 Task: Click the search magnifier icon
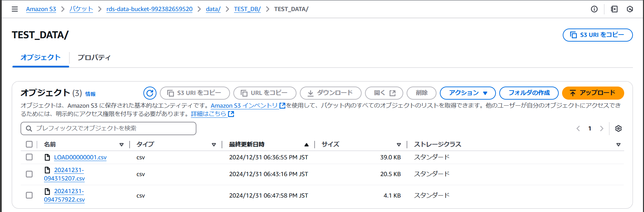[x=29, y=128]
